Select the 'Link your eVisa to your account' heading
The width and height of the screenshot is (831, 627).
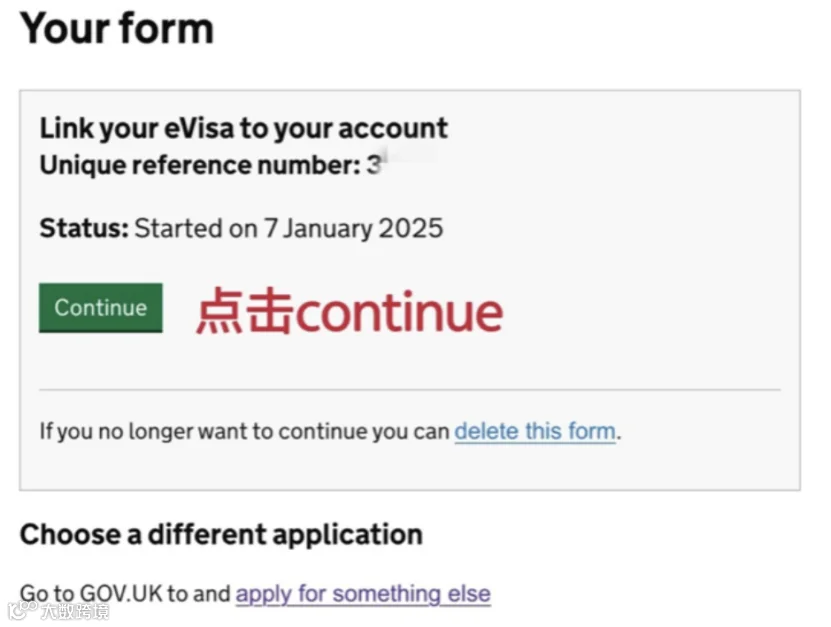(244, 128)
